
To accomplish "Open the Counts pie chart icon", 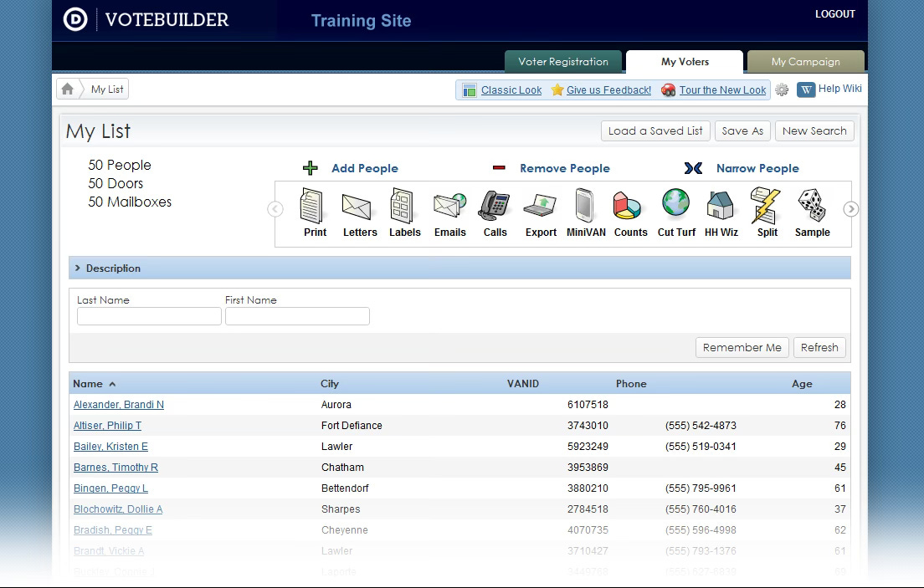I will pyautogui.click(x=626, y=206).
